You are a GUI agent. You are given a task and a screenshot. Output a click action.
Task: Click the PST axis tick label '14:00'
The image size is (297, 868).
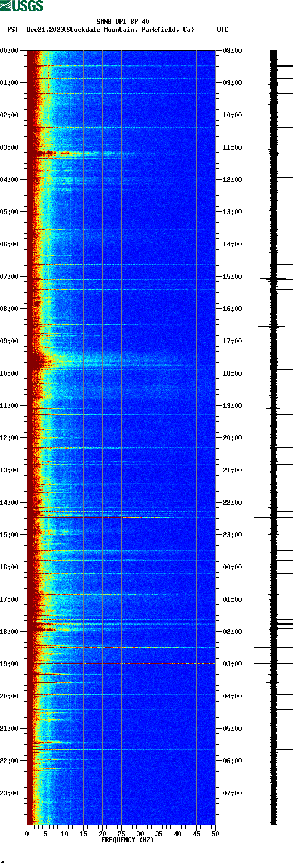coord(10,503)
